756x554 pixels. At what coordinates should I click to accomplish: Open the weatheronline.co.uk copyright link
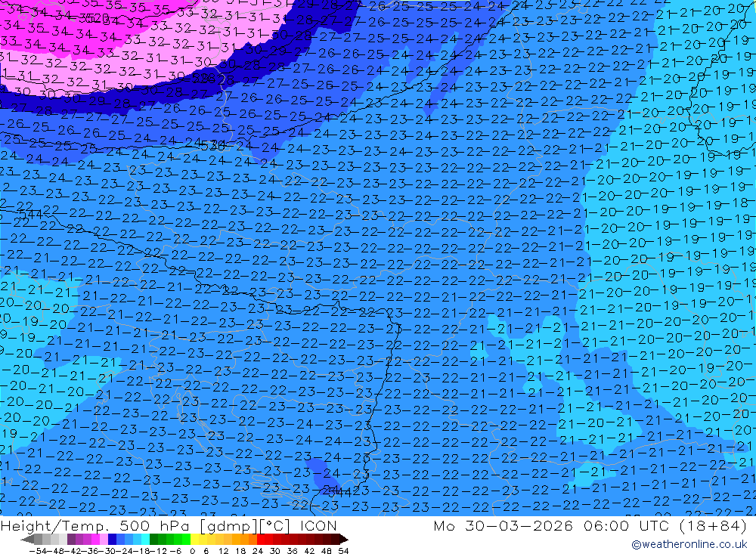pyautogui.click(x=689, y=544)
